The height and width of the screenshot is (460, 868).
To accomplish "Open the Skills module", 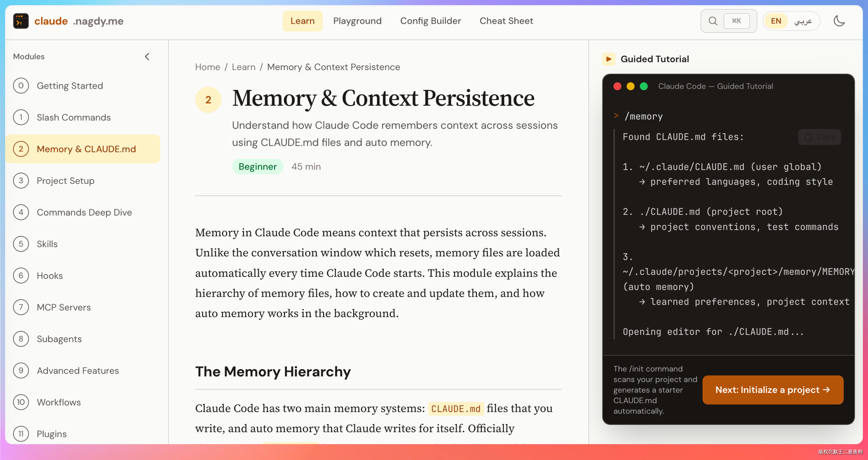I will point(83,244).
